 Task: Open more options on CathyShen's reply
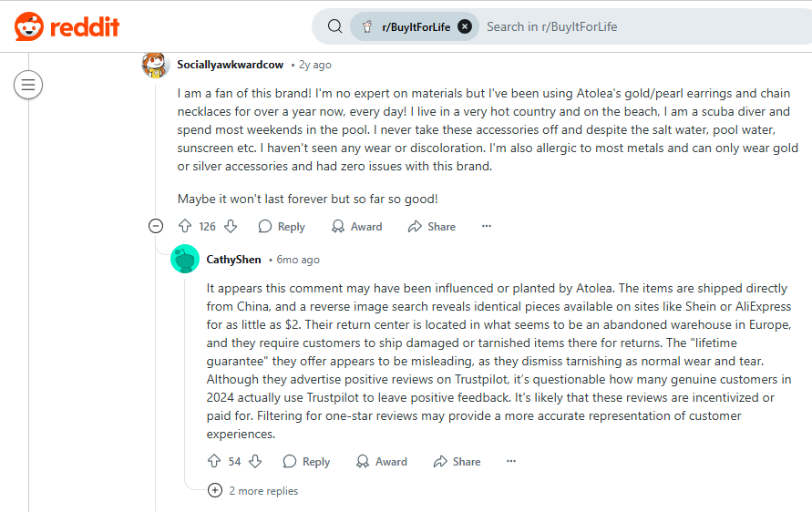511,462
